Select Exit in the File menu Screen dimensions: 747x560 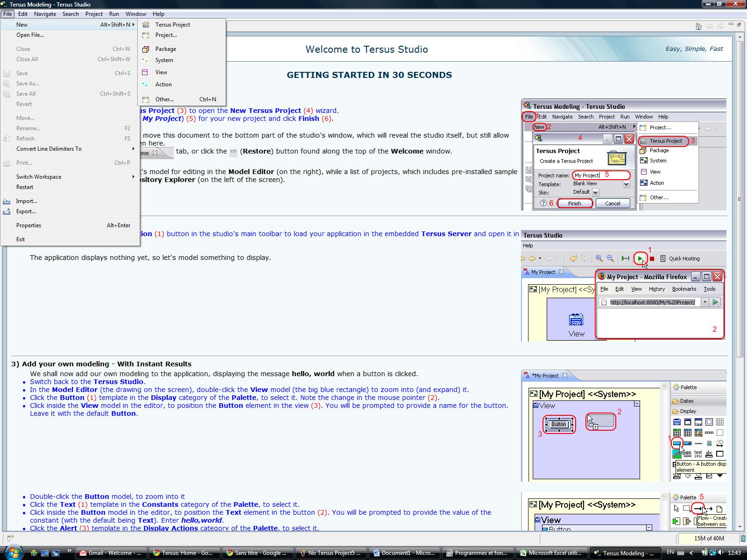(x=21, y=239)
